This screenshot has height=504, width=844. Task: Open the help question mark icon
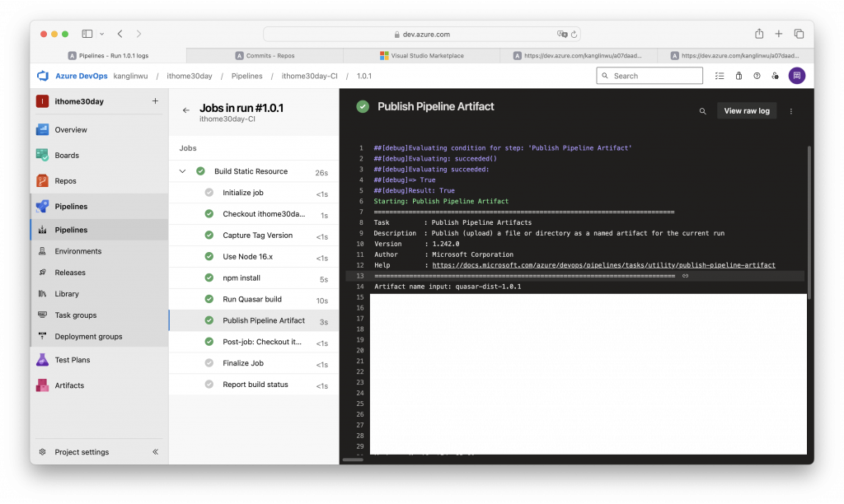coord(757,76)
